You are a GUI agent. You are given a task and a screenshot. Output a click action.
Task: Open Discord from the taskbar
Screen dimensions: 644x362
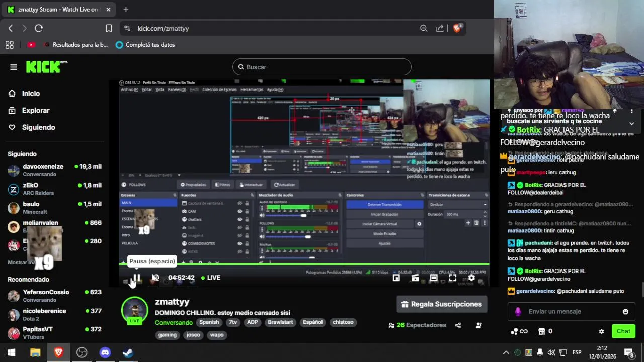click(x=105, y=352)
